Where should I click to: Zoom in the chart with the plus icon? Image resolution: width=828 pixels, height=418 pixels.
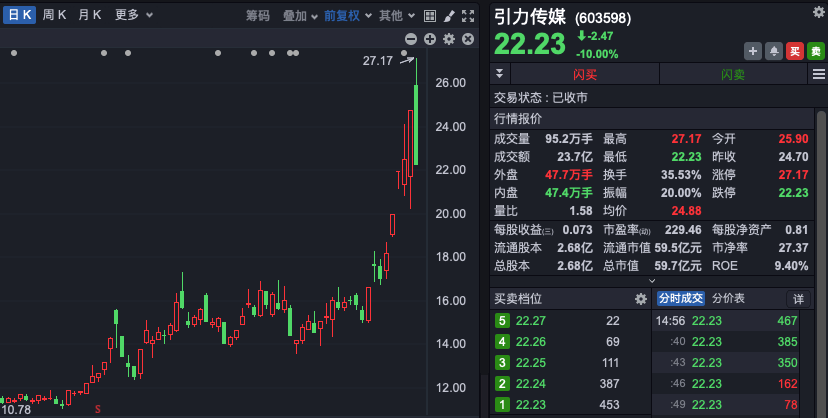(x=430, y=39)
